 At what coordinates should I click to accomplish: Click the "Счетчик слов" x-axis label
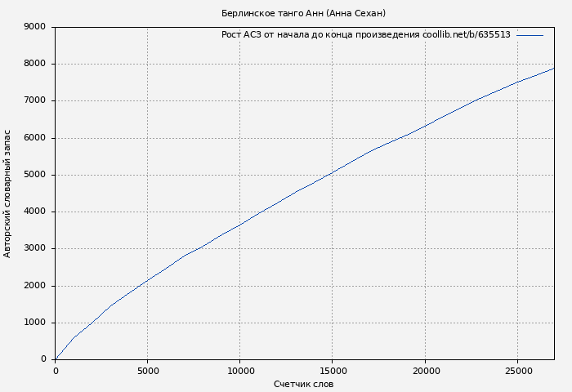pyautogui.click(x=303, y=384)
